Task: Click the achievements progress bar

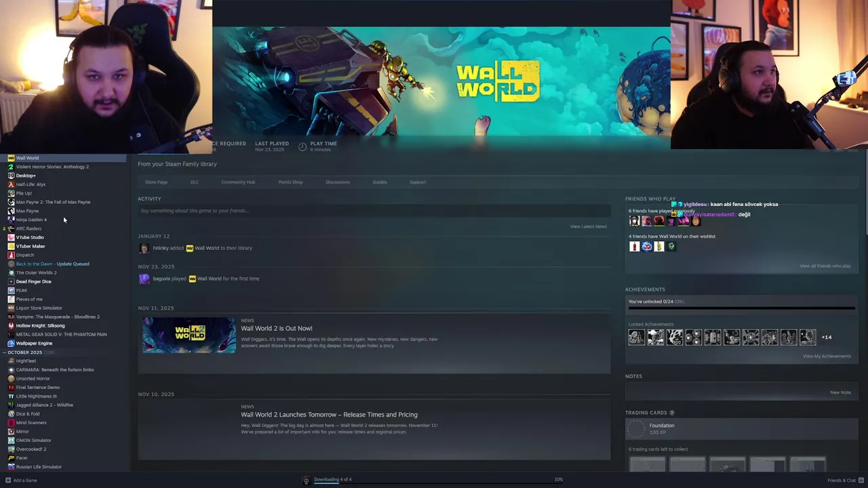Action: [741, 308]
